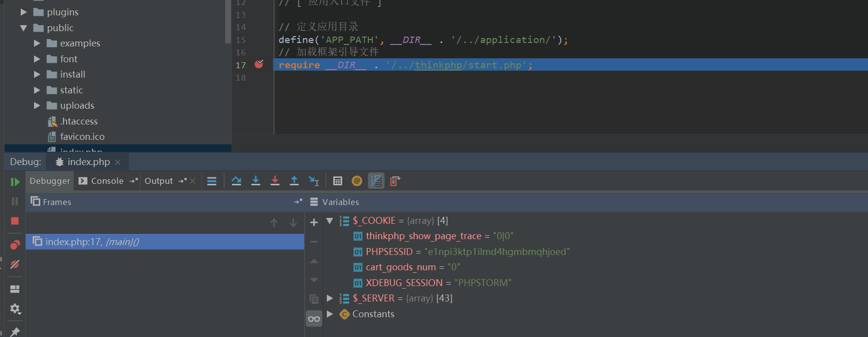The image size is (868, 337).
Task: Collapse the $_COOKIE array
Action: pos(330,221)
